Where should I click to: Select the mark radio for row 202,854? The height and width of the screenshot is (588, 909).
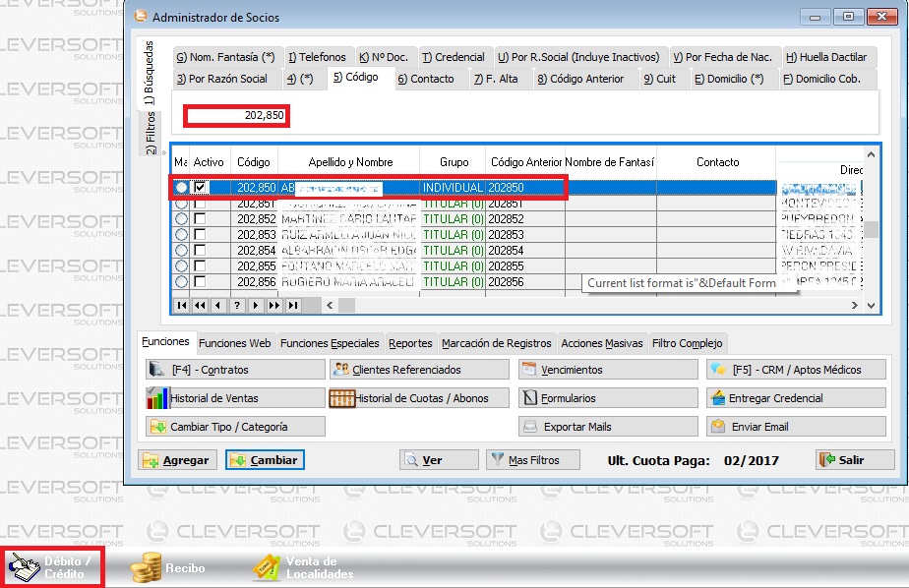(181, 251)
